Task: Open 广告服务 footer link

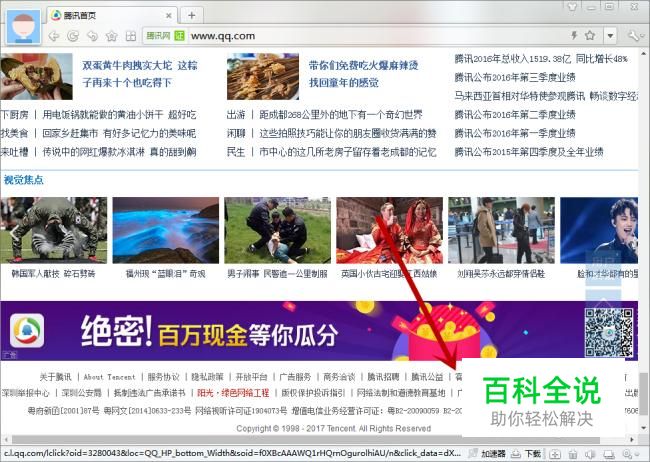Action: [295, 377]
